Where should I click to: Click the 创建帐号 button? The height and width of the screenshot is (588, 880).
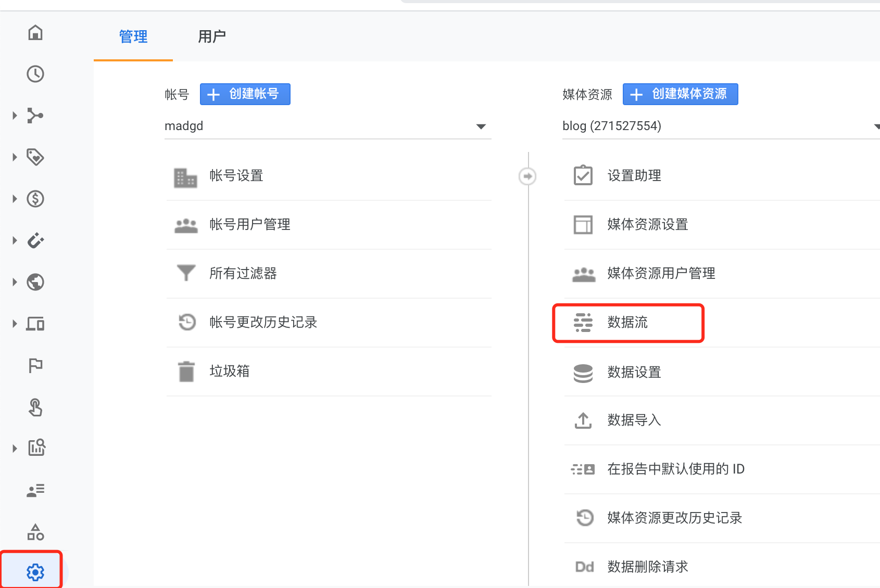click(x=245, y=94)
